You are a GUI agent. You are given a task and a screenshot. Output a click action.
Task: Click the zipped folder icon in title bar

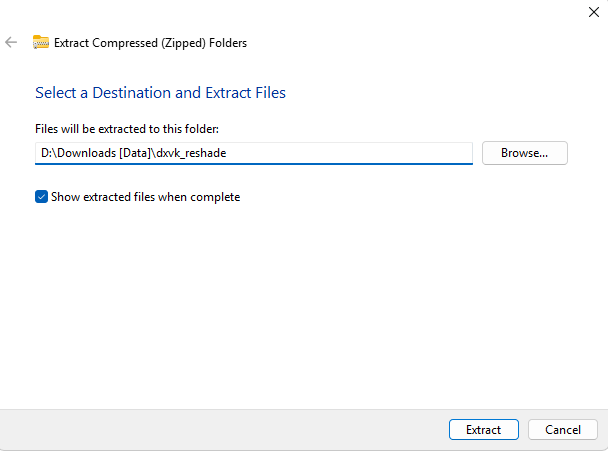[x=41, y=42]
